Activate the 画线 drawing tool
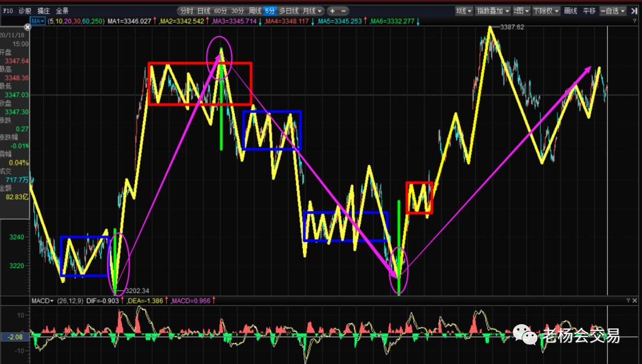Screen dimensions: 642x364 570,11
